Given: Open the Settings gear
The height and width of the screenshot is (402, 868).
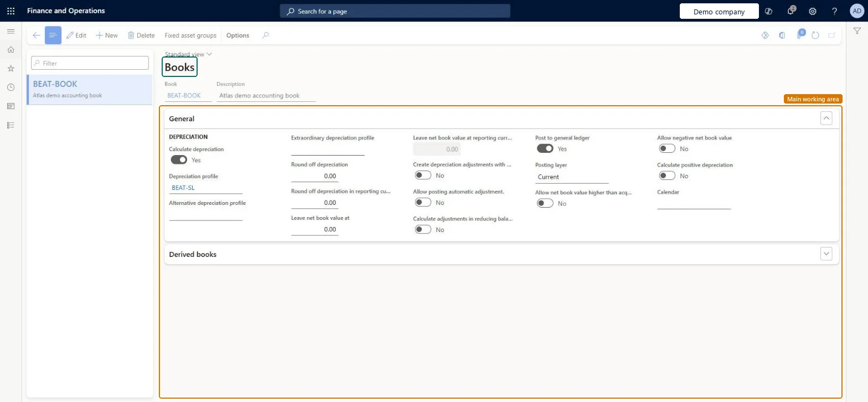Looking at the screenshot, I should [813, 11].
